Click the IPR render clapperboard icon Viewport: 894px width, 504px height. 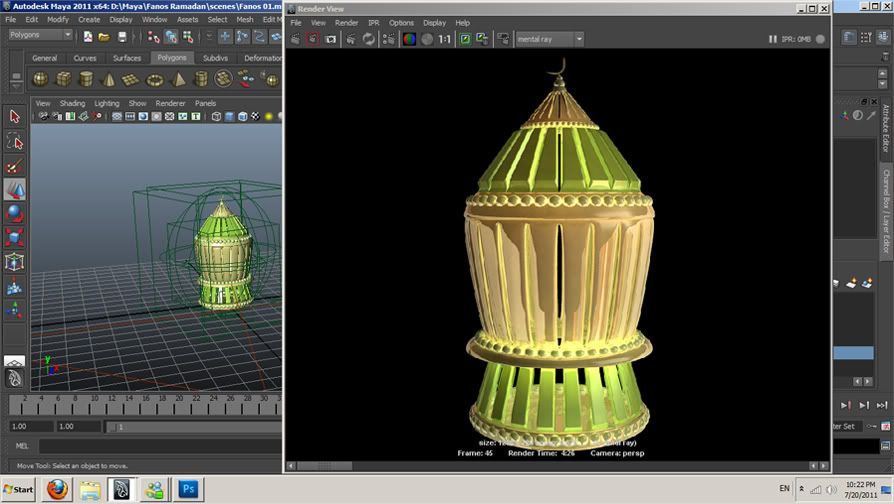(351, 39)
